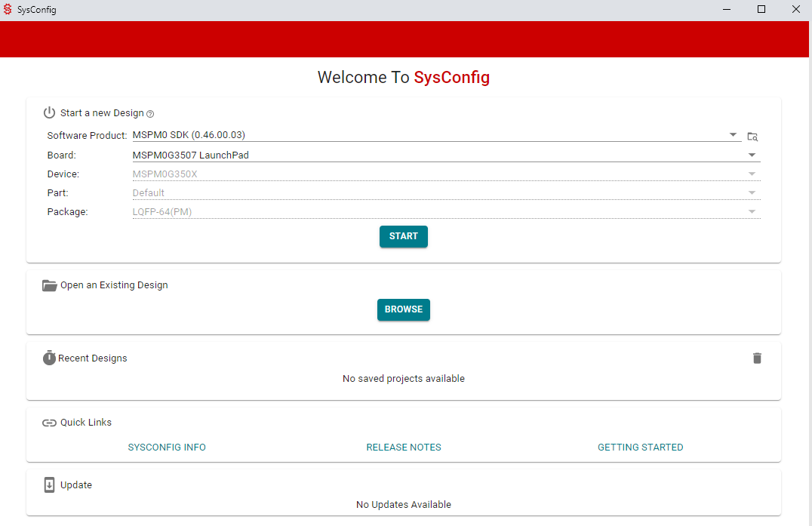Expand the Software Product dropdown arrow
This screenshot has width=812, height=526.
734,135
